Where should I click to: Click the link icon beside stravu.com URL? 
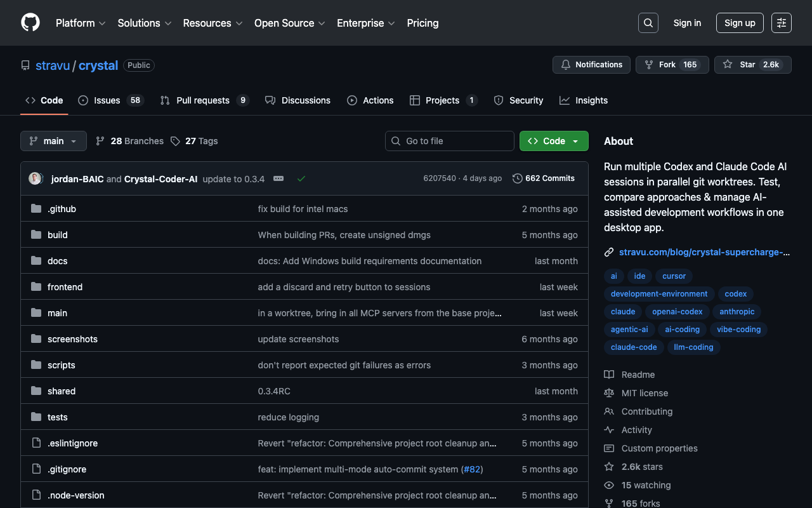pyautogui.click(x=609, y=252)
